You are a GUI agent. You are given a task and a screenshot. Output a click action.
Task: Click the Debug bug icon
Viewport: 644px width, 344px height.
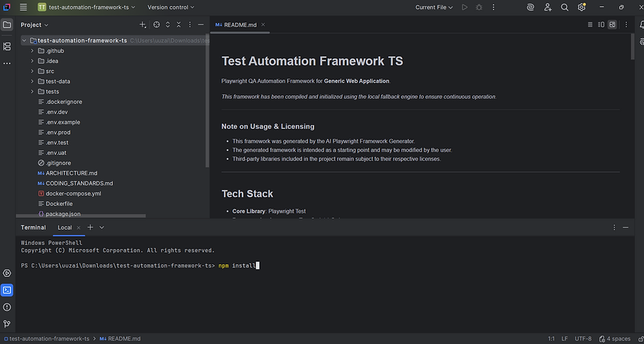(x=479, y=7)
